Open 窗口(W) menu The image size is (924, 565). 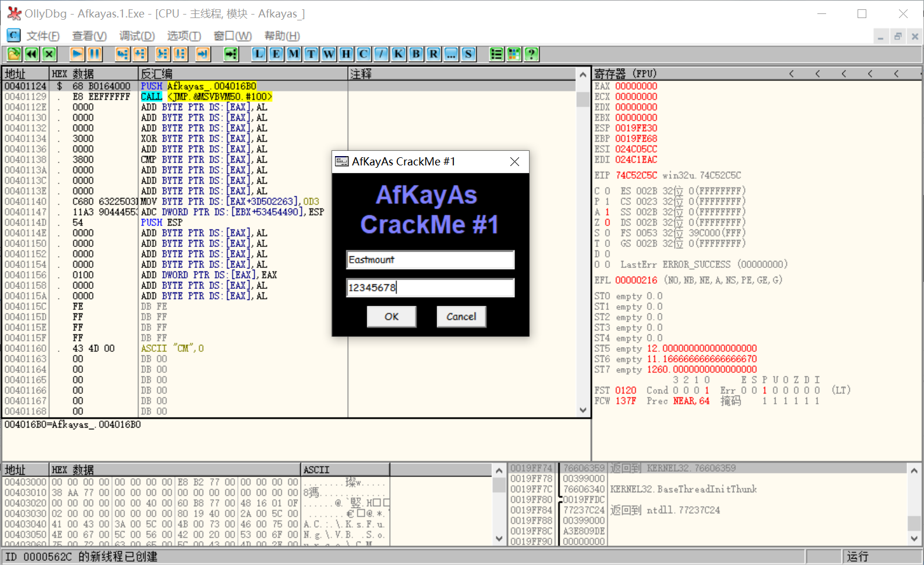point(232,36)
